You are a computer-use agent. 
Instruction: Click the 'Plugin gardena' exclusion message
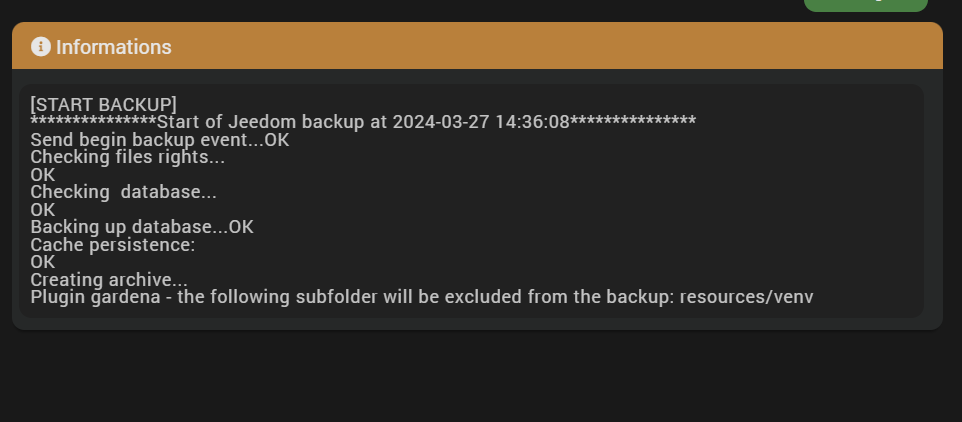coord(421,297)
